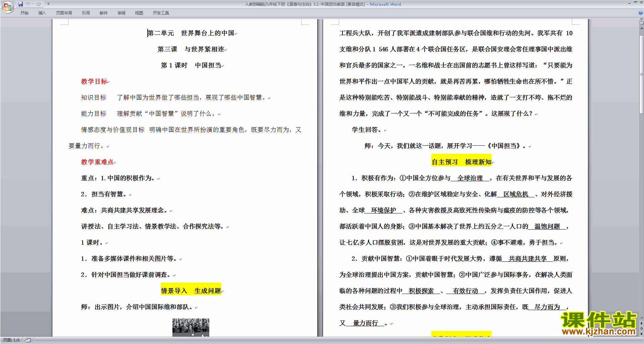Click the line 师：出示图片，介绍中国国际维和部队。
The height and width of the screenshot is (344, 644).
tap(138, 307)
